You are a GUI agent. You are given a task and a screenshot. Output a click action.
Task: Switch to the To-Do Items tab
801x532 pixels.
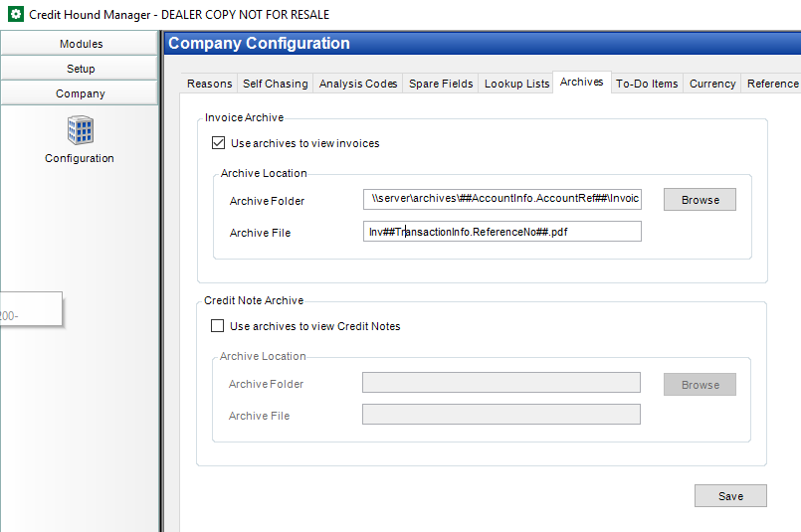647,84
